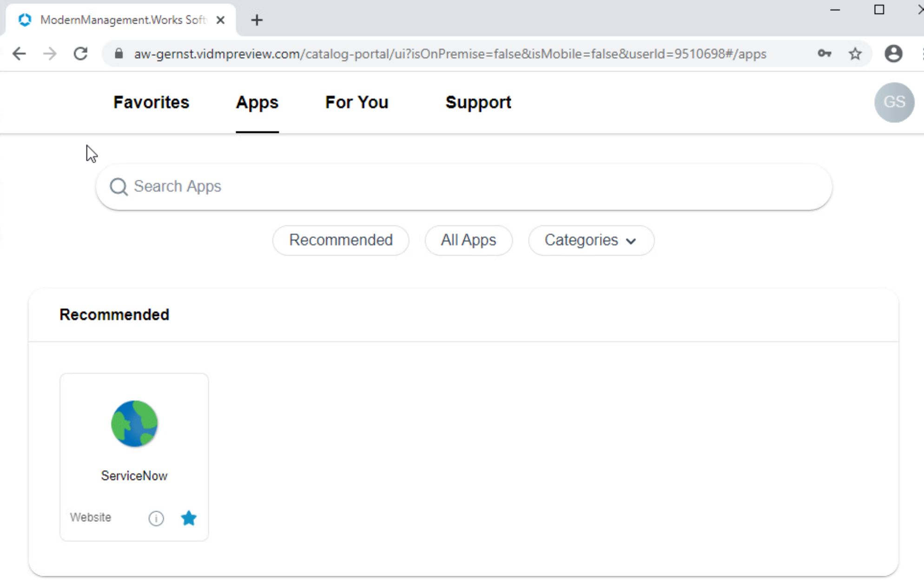Toggle the ServiceNow favorite star
This screenshot has width=924, height=586.
pyautogui.click(x=189, y=518)
